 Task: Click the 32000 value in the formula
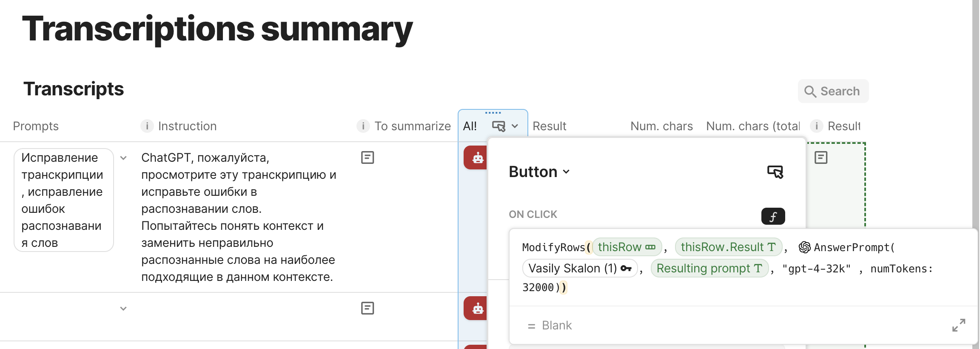click(x=538, y=288)
